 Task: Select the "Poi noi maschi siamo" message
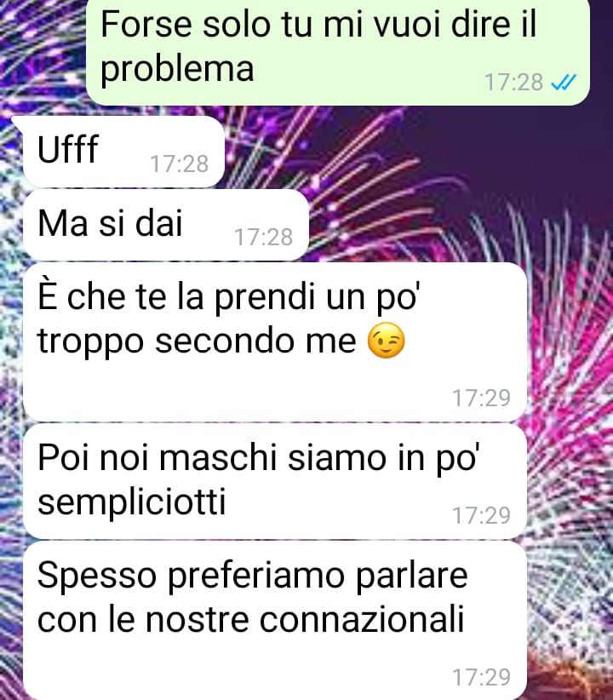(x=275, y=481)
